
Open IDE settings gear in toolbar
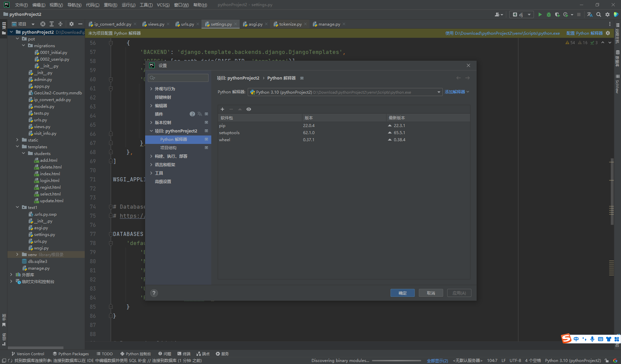pos(607,14)
